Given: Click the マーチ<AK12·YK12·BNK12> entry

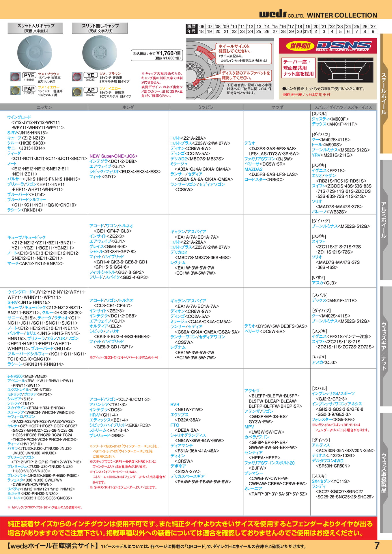Looking at the screenshot, I should (x=35, y=263).
